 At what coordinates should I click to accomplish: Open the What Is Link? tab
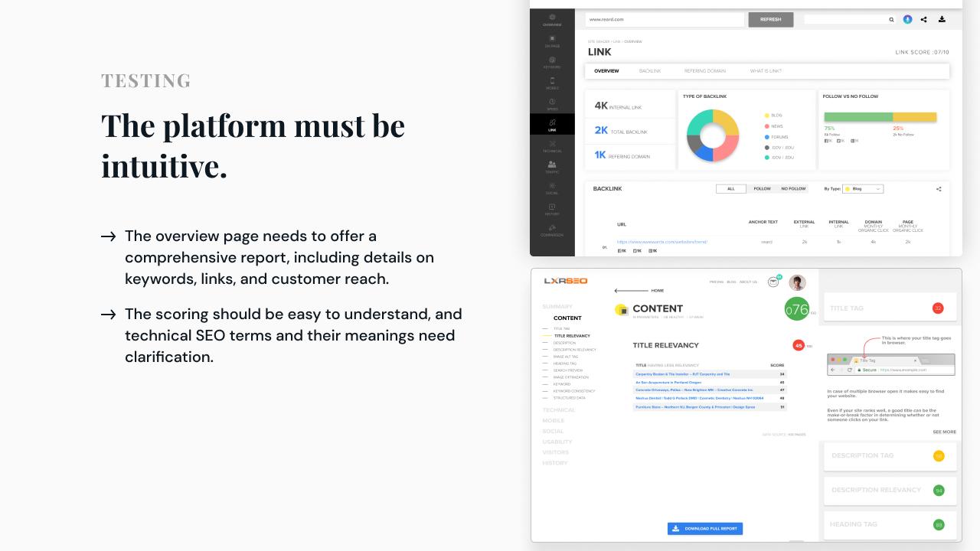(x=766, y=71)
